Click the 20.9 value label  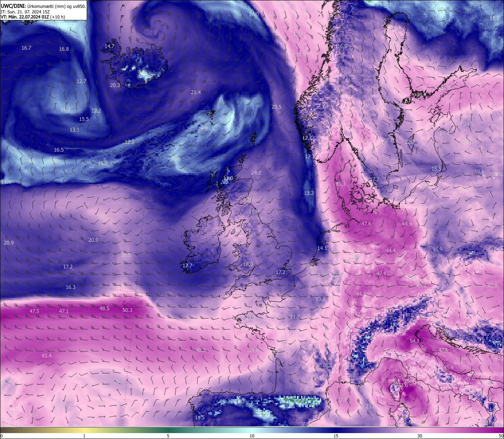tap(9, 243)
